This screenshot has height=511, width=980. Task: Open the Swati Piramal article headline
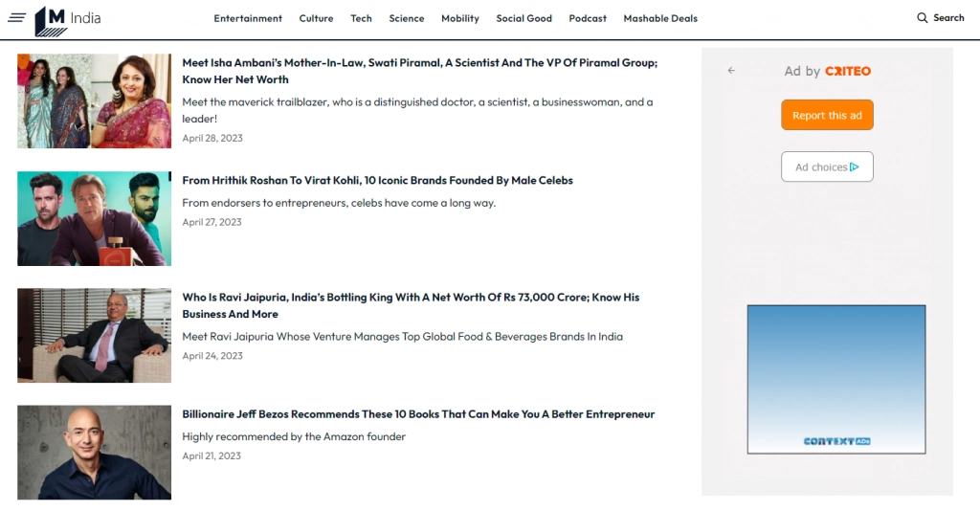(420, 71)
